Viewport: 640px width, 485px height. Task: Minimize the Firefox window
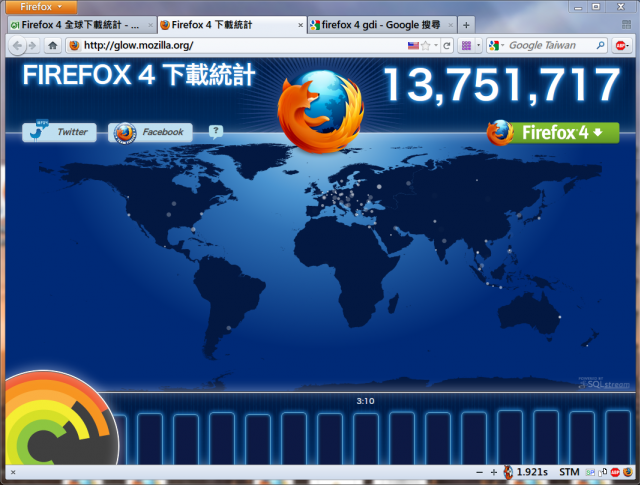(x=578, y=7)
